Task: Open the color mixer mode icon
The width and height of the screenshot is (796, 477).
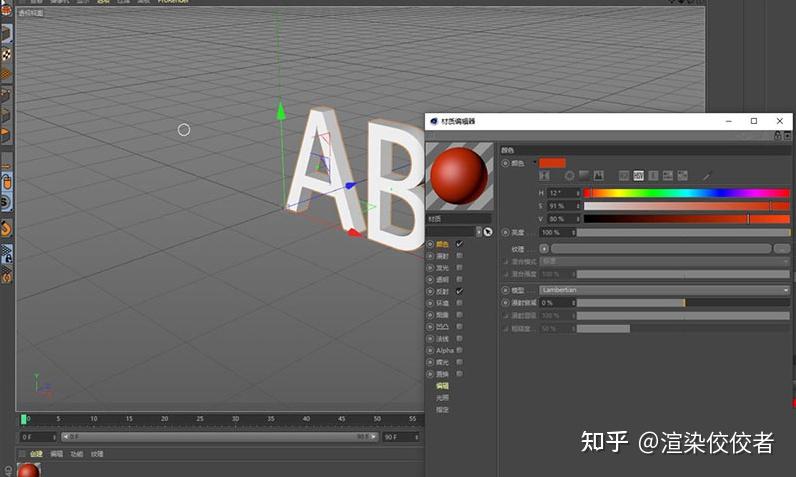Action: point(668,176)
